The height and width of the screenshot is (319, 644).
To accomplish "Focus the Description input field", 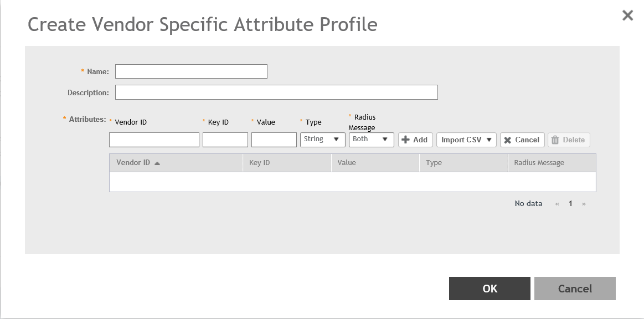I will 276,92.
